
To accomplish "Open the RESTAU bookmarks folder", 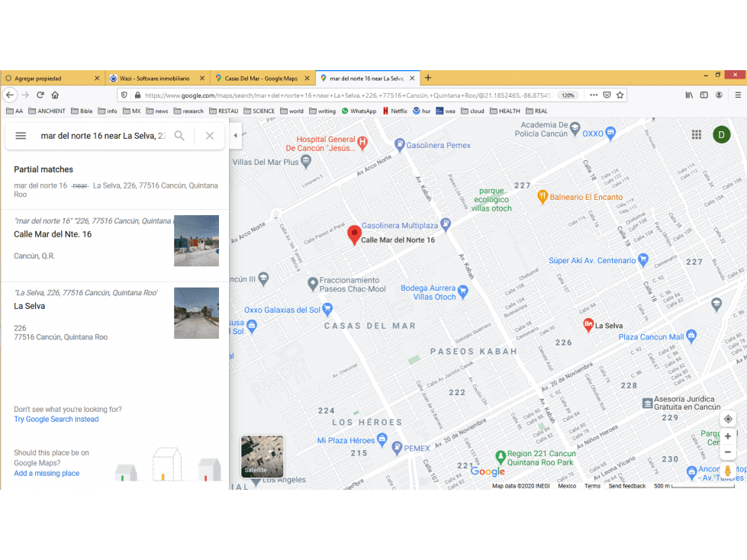I will pos(224,111).
